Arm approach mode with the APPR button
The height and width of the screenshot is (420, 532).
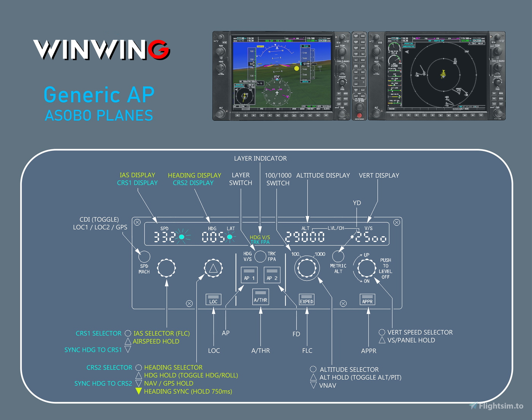pos(368,300)
